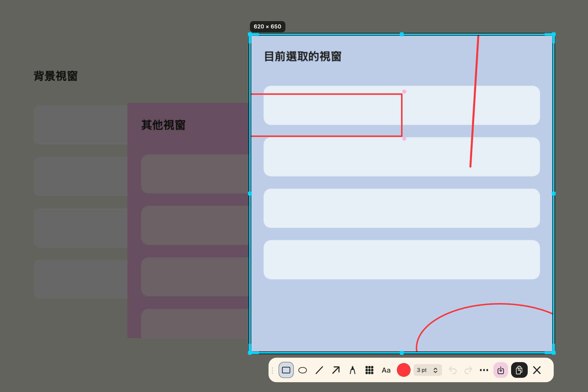Viewport: 588px width, 392px height.
Task: Click the pink top-right handle of the red rectangle
Action: [404, 92]
